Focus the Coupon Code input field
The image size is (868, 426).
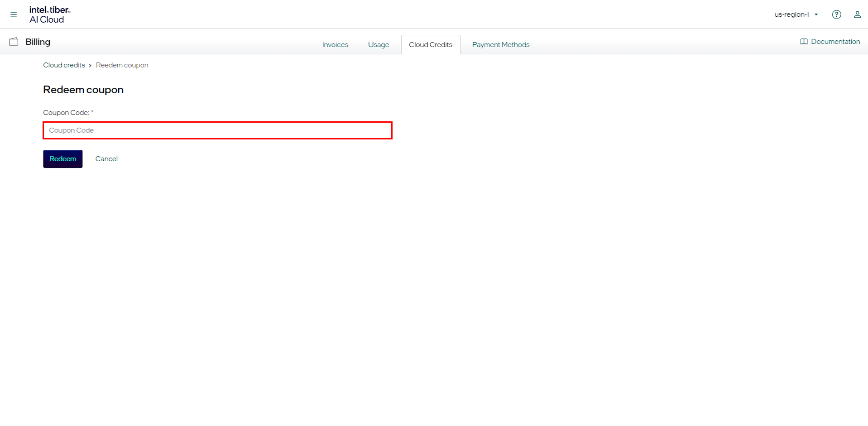point(218,130)
